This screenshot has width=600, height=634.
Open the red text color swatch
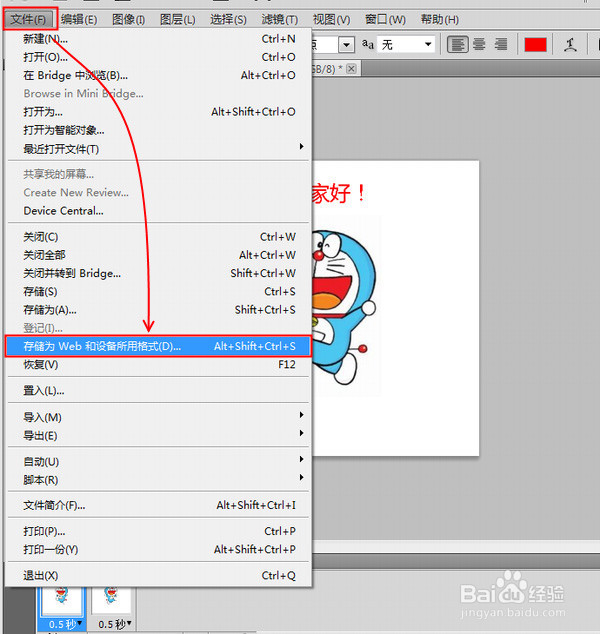[x=535, y=44]
